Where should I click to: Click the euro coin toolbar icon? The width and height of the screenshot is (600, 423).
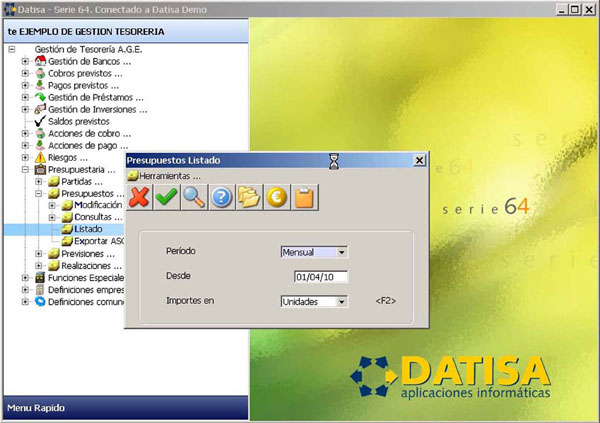pos(277,197)
